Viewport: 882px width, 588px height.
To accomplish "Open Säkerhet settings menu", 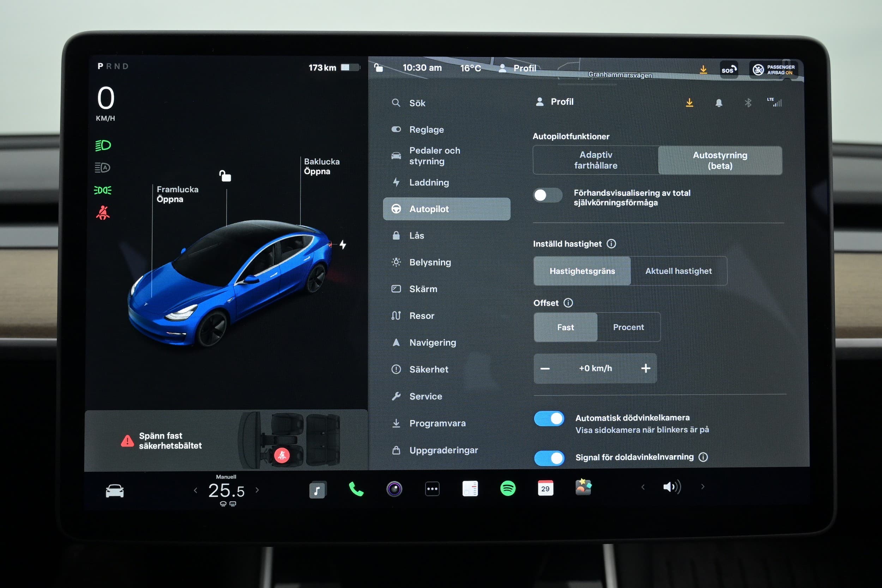I will tap(447, 369).
